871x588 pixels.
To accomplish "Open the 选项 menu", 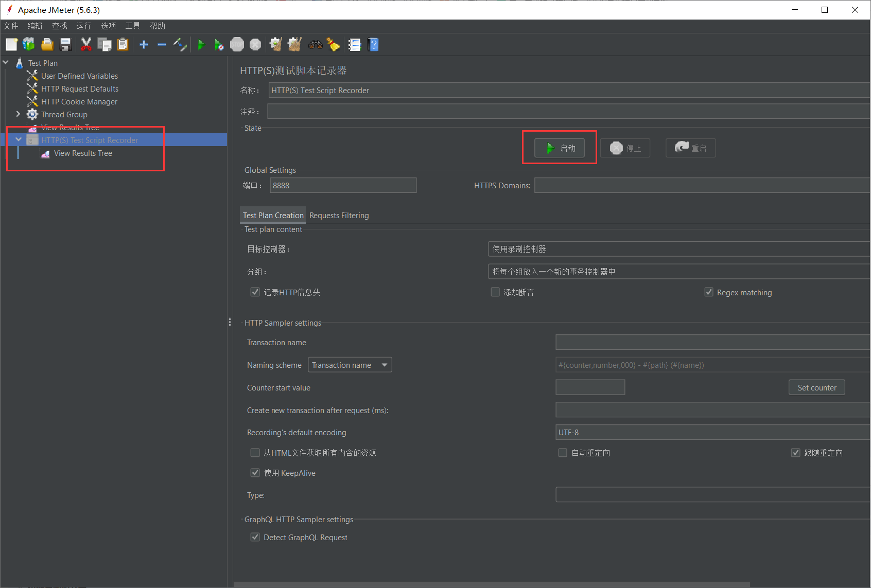I will pos(109,26).
